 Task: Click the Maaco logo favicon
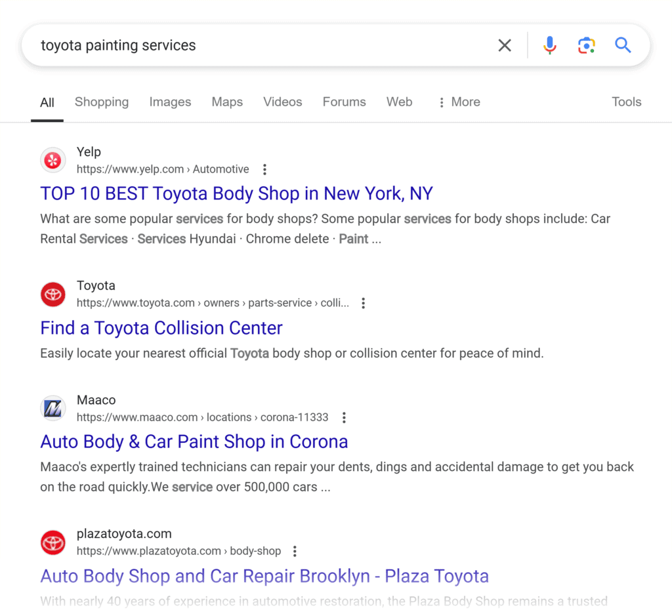coord(53,409)
